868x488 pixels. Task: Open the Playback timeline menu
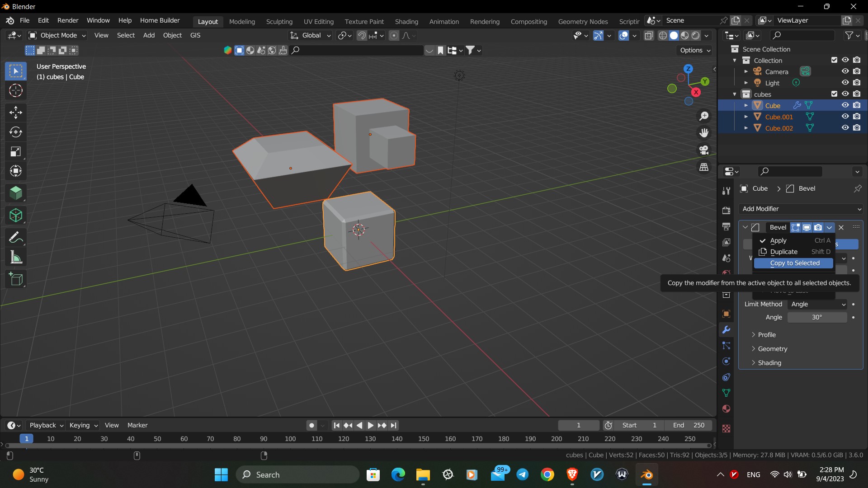coord(46,425)
